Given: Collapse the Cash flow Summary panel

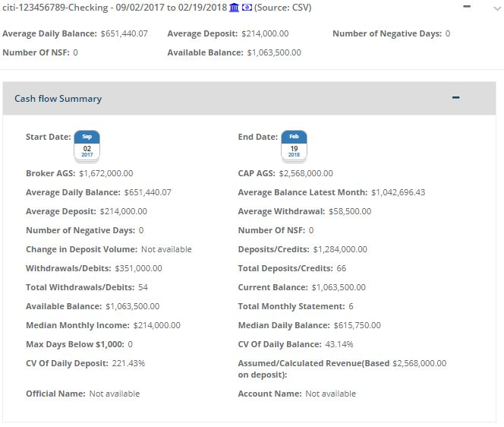Looking at the screenshot, I should [x=455, y=97].
